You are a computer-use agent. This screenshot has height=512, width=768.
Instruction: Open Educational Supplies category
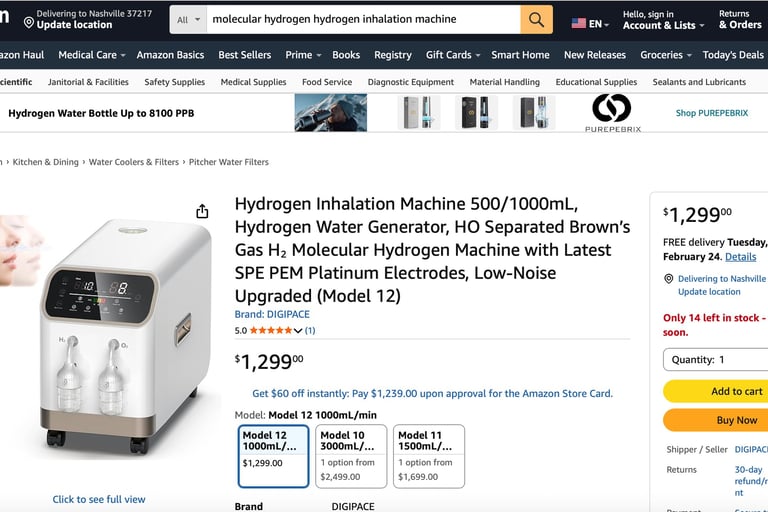tap(596, 82)
